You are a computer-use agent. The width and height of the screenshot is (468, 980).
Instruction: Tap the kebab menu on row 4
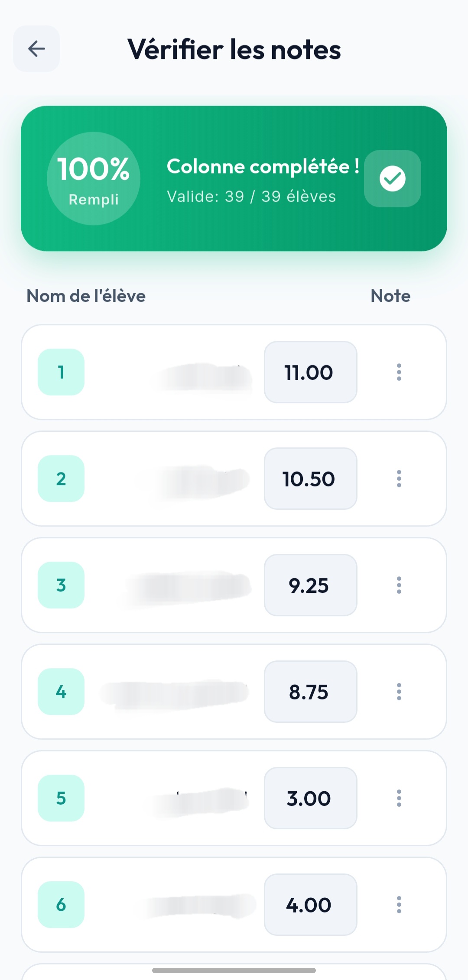click(x=399, y=692)
